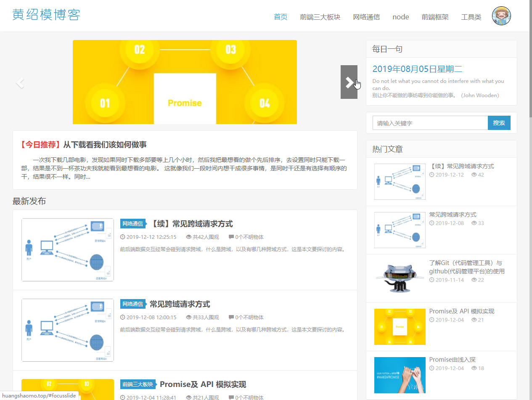Click eye icon beside 42 in sidebar
This screenshot has width=532, height=400.
474,175
